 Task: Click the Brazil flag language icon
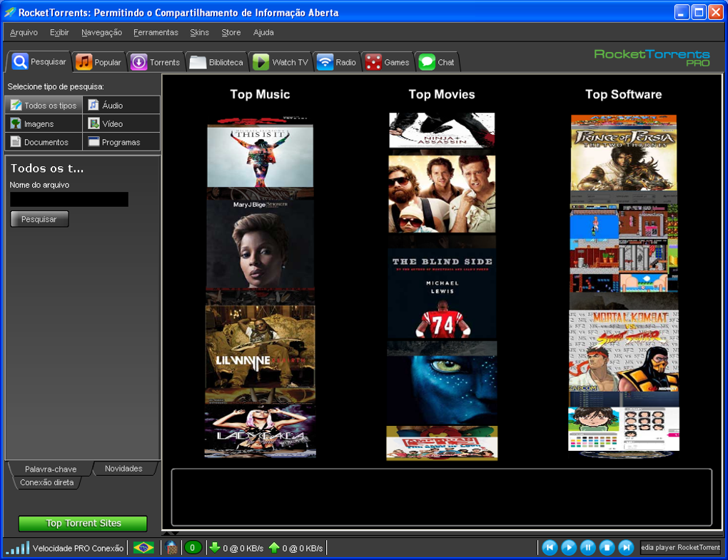click(143, 548)
